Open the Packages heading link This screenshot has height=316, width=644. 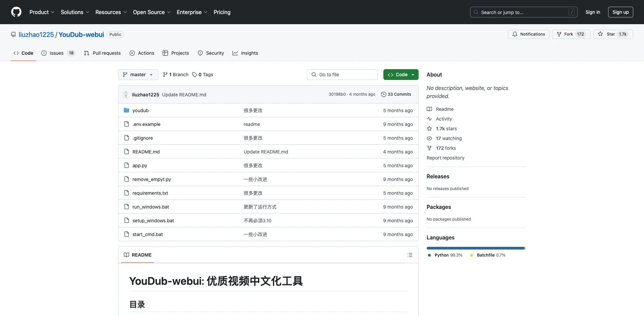[x=439, y=207]
